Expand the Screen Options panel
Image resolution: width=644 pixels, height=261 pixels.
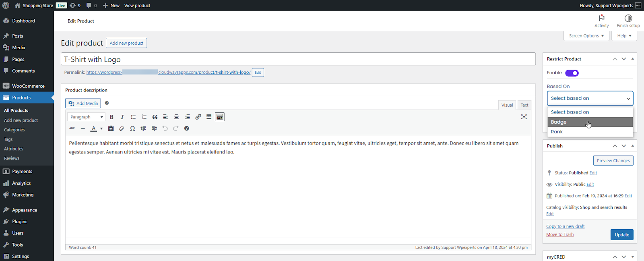(x=586, y=36)
